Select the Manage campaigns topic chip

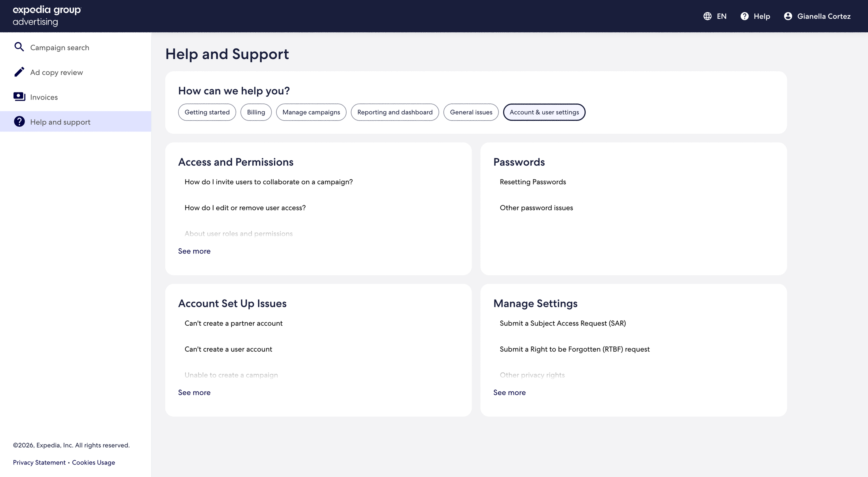(311, 112)
